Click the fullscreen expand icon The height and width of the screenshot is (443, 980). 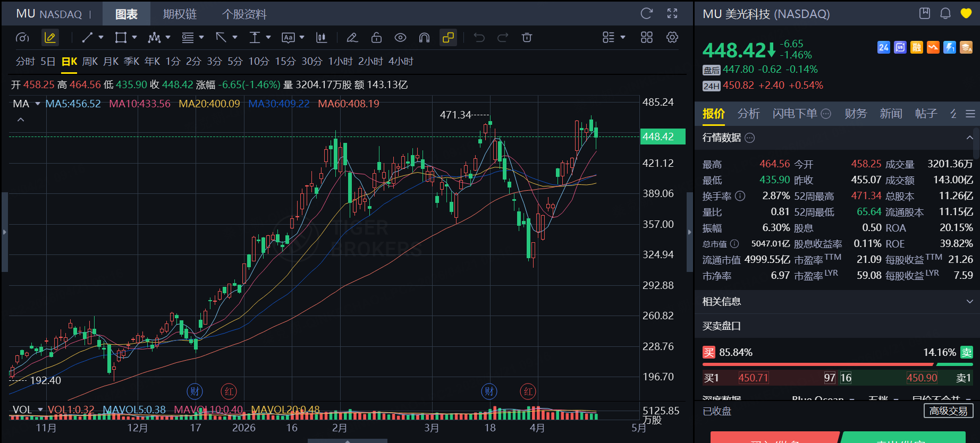pos(672,14)
